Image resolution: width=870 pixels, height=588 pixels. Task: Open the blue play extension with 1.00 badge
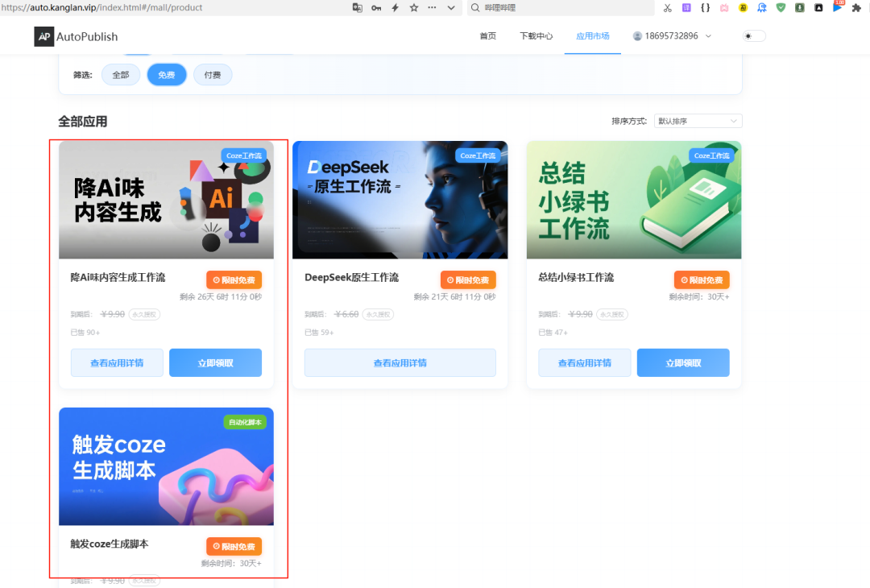(838, 6)
